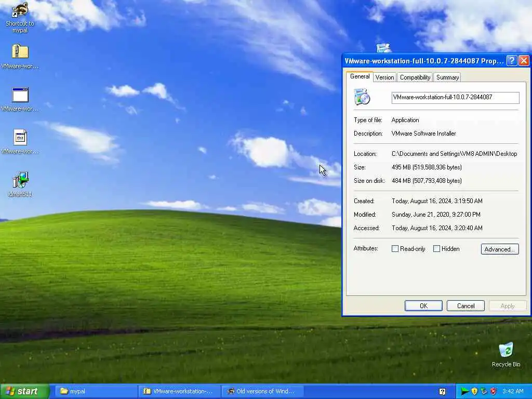
Task: Click the VMware Software Installer description
Action: (424, 134)
